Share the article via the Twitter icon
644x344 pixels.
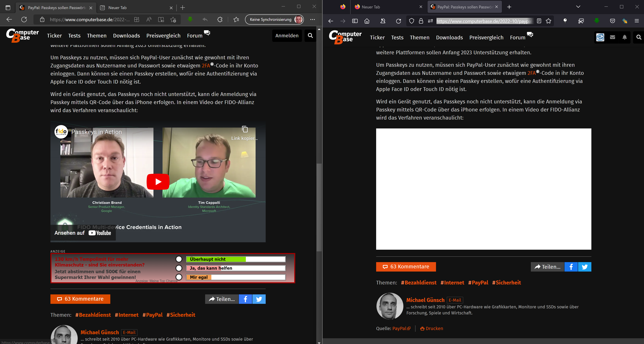coord(584,267)
